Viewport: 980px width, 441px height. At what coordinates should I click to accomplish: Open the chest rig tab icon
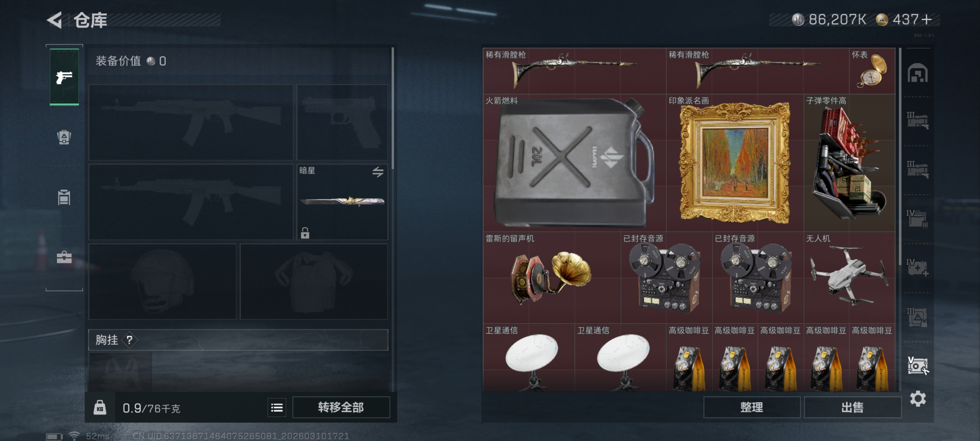pos(64,197)
